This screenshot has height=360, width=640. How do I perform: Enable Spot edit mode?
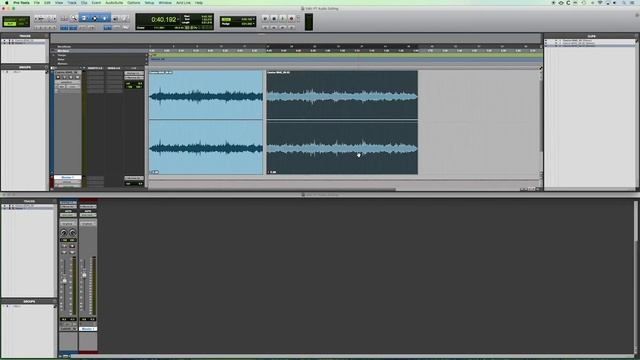[22, 19]
